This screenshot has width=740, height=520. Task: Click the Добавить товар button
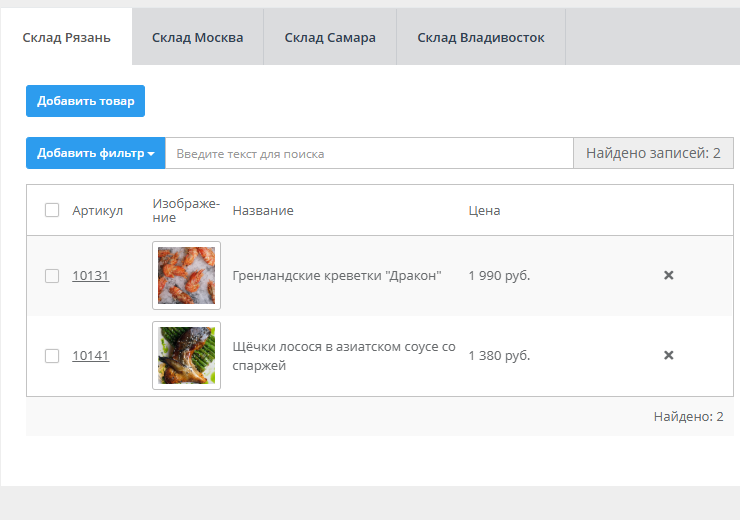point(85,101)
